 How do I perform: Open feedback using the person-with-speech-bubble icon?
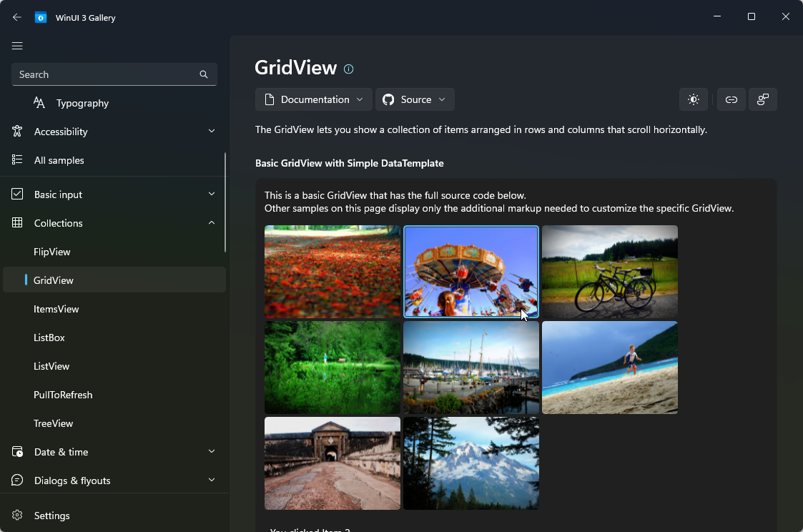(x=763, y=99)
